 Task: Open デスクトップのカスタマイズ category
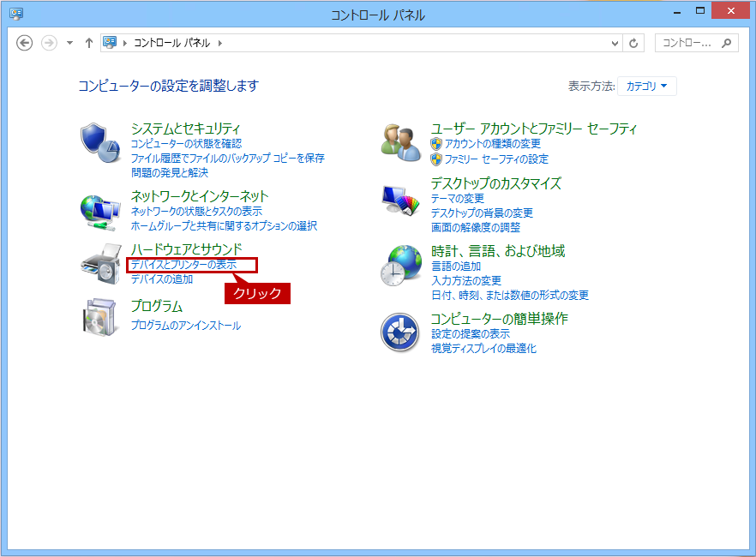tap(496, 183)
